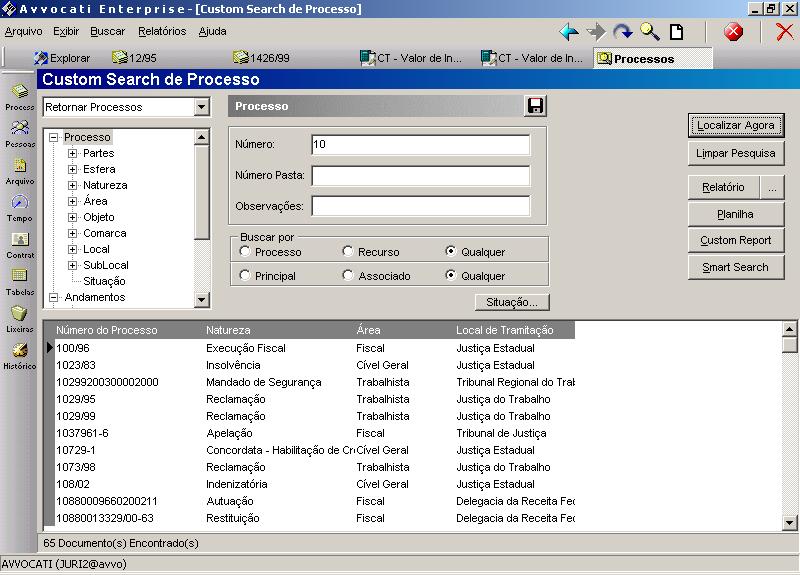Click the gray forward arrow icon
Screen dimensions: 800x575
(x=596, y=32)
